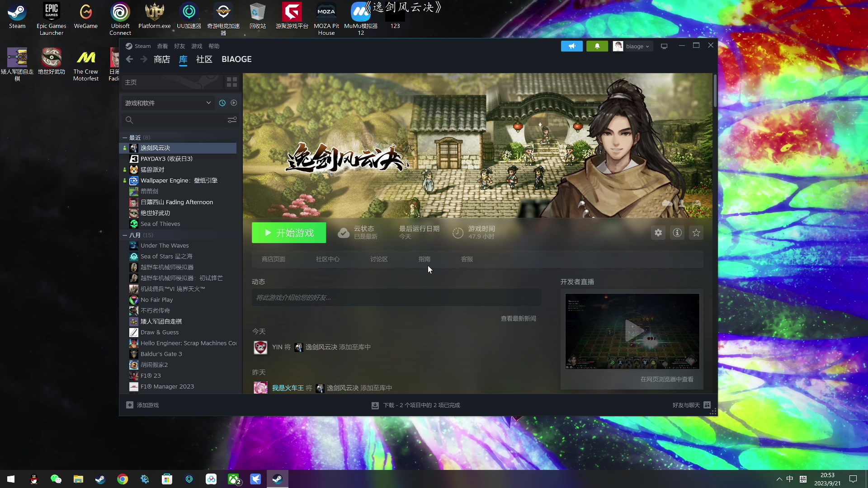
Task: Open friends and chat icon
Action: coord(707,405)
